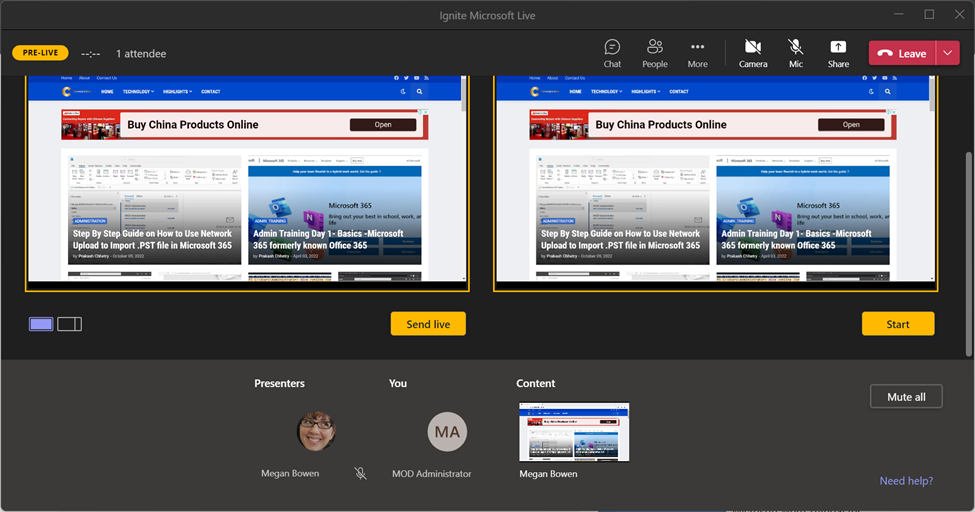975x512 pixels.
Task: Open the More actions menu
Action: click(697, 54)
